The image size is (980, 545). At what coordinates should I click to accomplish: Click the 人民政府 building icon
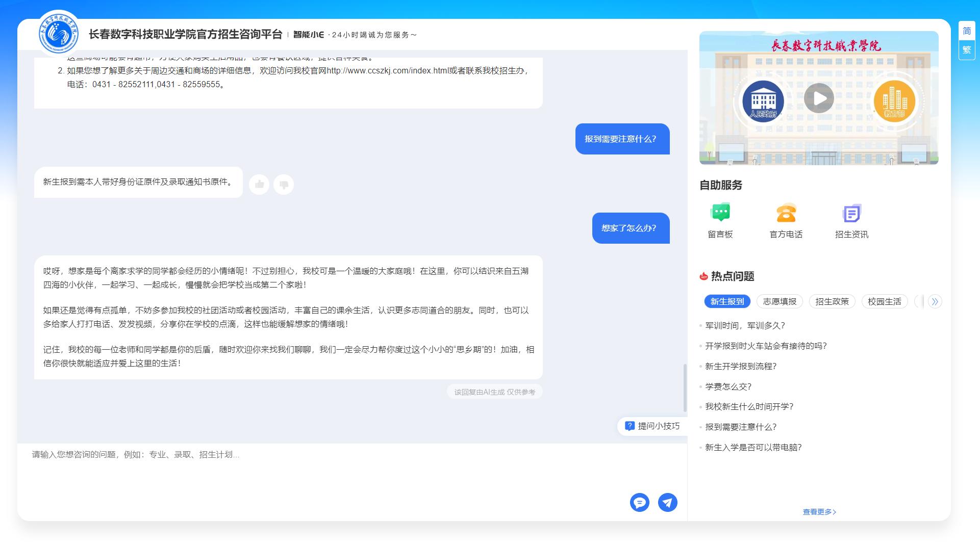pyautogui.click(x=763, y=101)
